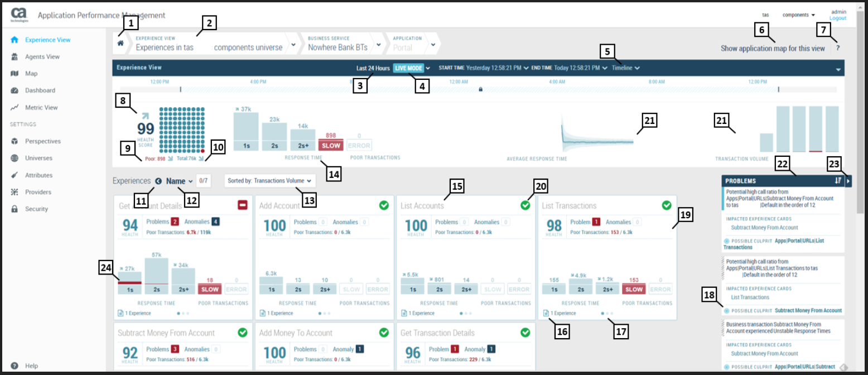Click the filter icon beside Poor: 898
868x375 pixels.
pos(170,158)
